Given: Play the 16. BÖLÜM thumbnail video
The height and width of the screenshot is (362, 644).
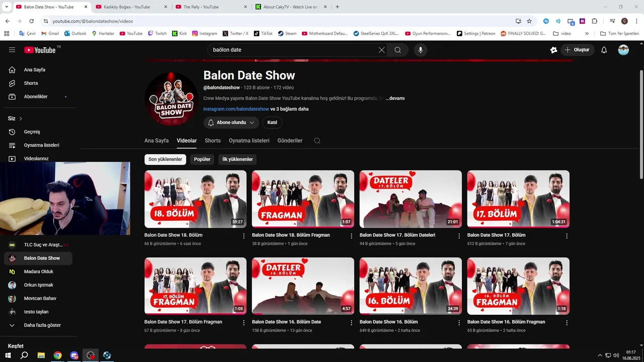Looking at the screenshot, I should pyautogui.click(x=411, y=286).
